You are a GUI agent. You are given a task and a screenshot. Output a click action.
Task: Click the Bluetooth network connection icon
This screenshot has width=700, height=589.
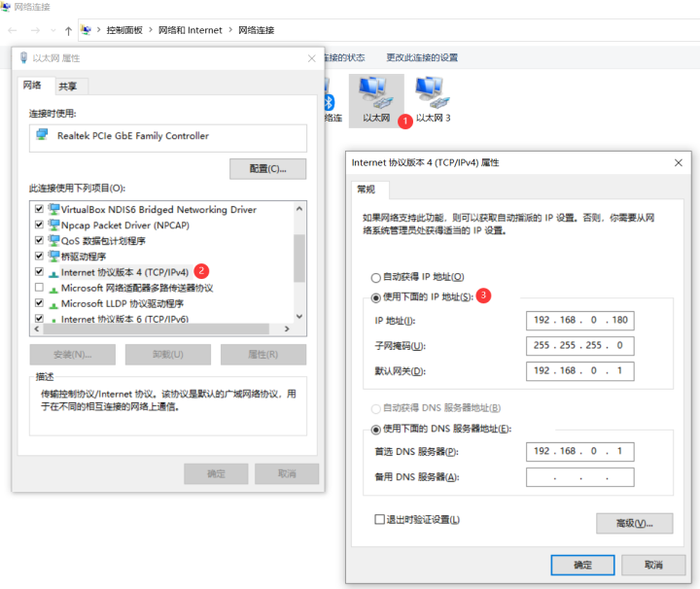pos(330,102)
